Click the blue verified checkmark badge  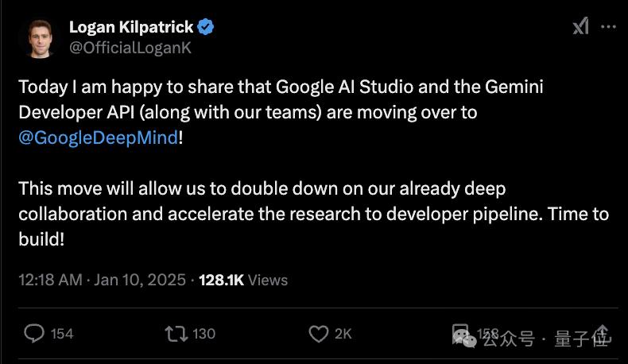tap(205, 27)
